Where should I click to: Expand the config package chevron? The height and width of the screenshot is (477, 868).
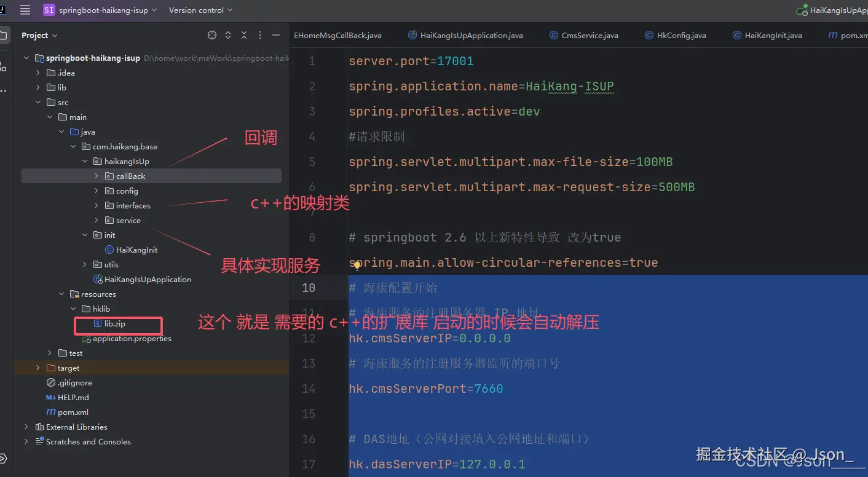[97, 191]
